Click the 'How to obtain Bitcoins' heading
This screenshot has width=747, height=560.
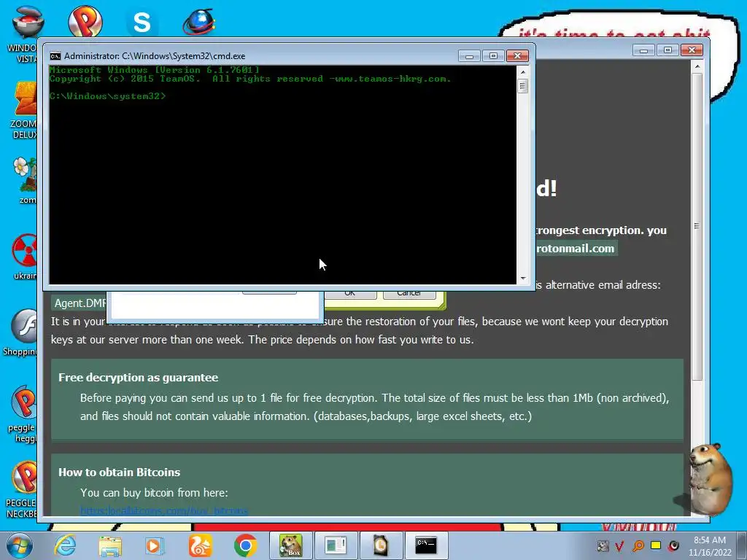click(119, 472)
